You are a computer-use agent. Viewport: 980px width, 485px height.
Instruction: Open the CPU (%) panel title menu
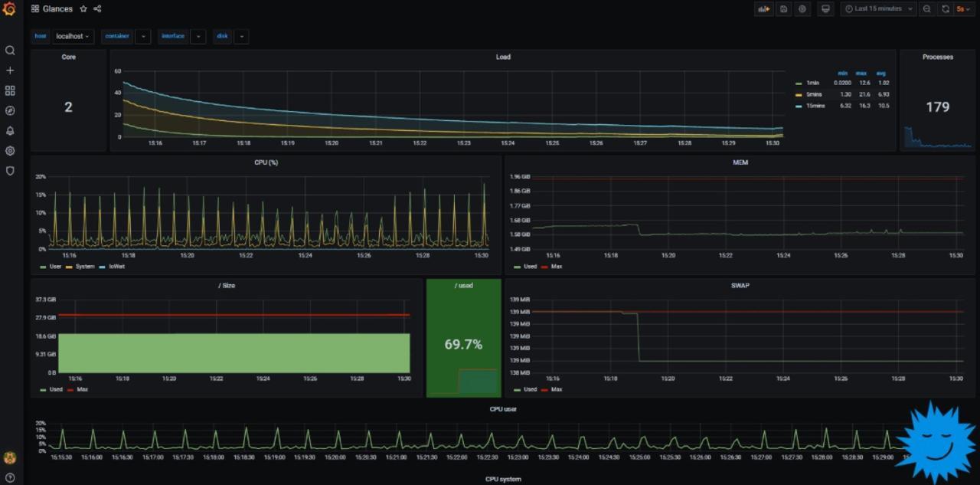pos(266,162)
